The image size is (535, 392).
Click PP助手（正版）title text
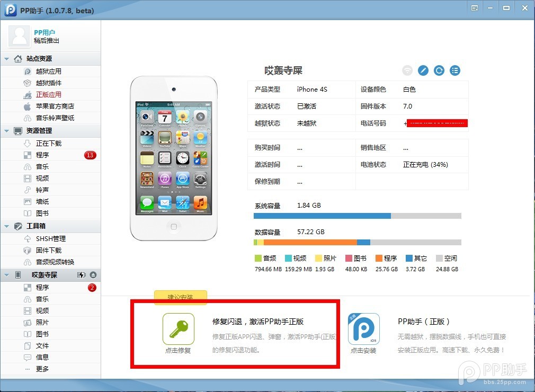423,322
